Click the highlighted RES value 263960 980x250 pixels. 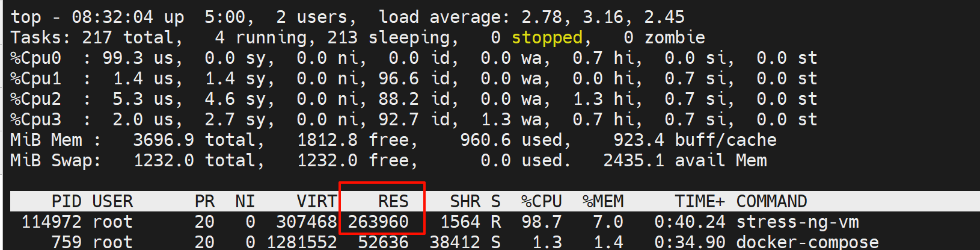[x=378, y=222]
